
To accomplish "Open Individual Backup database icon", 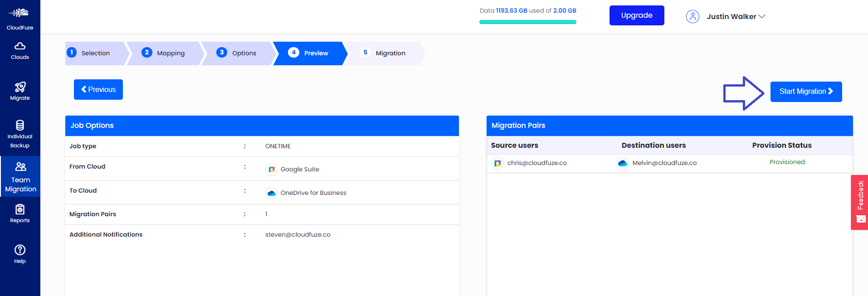I will [x=20, y=125].
